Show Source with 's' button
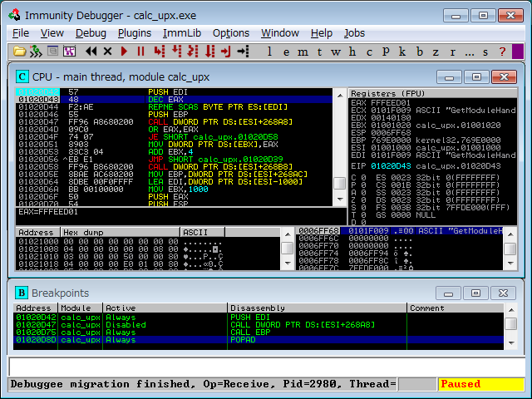Viewport: 532px width, 399px height. point(485,52)
